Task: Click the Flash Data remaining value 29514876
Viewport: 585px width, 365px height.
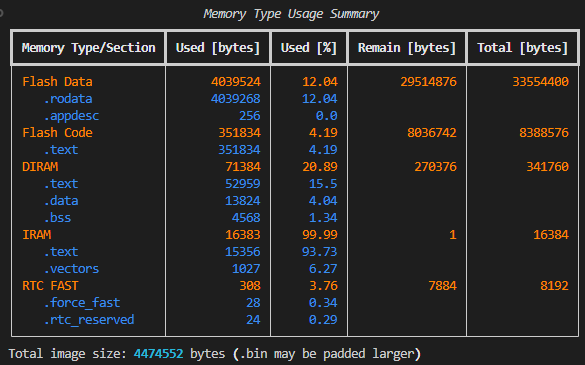Action: pyautogui.click(x=428, y=82)
